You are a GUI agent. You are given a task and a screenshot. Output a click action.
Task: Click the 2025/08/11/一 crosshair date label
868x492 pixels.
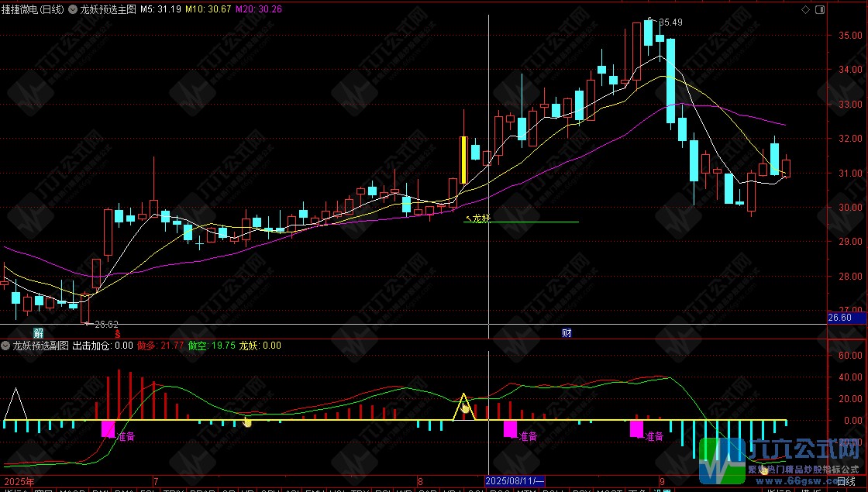(x=515, y=481)
